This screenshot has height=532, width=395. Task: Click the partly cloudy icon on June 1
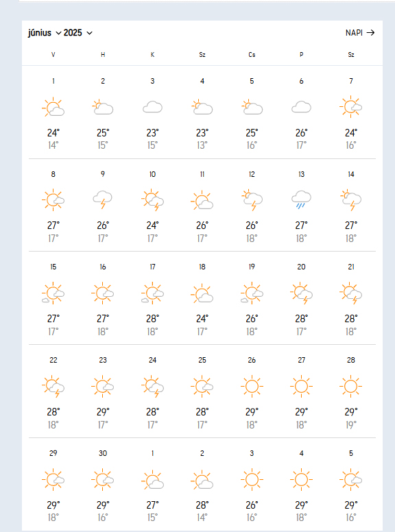[x=53, y=107]
